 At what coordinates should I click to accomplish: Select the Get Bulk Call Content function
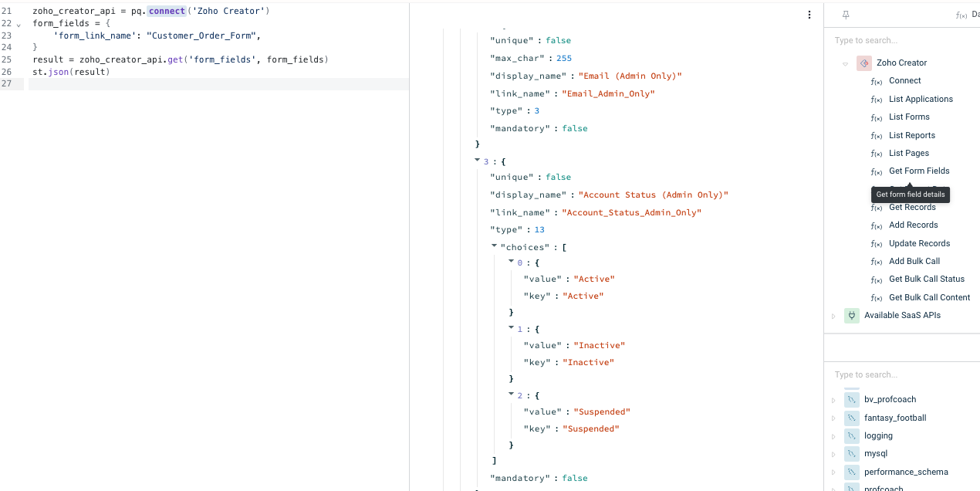click(x=929, y=297)
